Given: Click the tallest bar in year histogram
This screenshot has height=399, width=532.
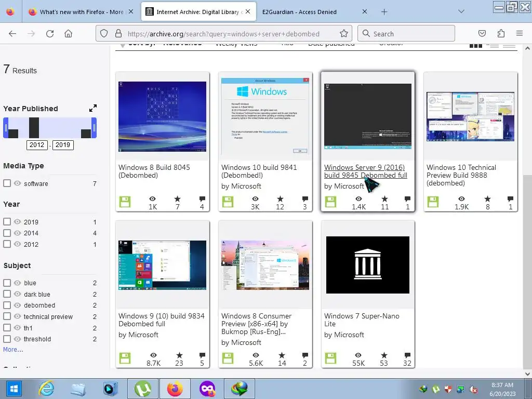Looking at the screenshot, I should click(x=34, y=128).
